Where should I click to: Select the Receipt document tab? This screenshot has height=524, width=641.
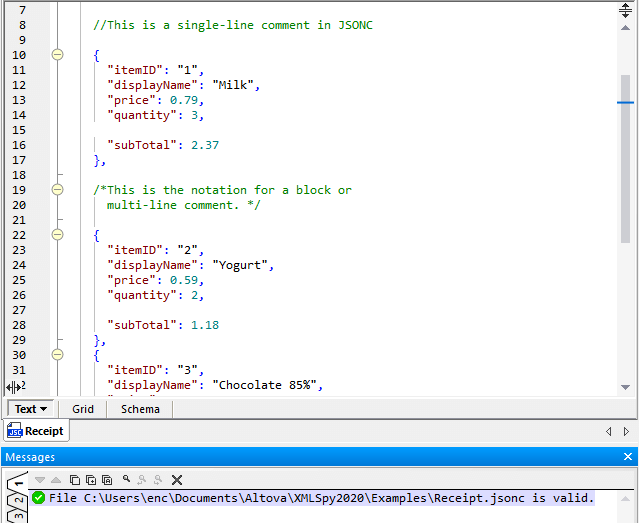pyautogui.click(x=36, y=431)
